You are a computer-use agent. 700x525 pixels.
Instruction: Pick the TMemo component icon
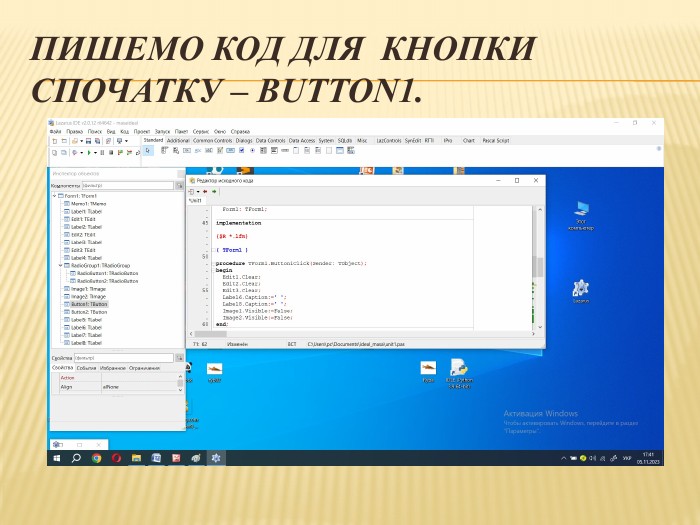point(220,150)
